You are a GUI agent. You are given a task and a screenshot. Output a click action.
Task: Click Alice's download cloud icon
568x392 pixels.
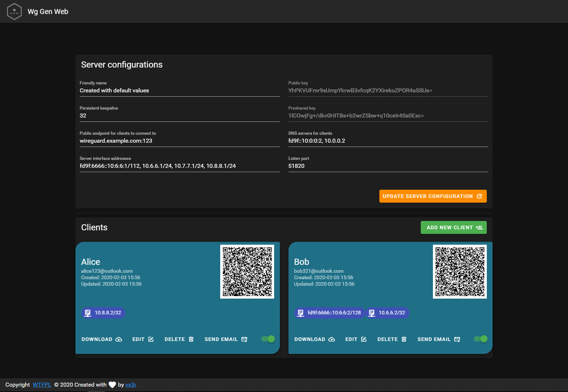(119, 339)
